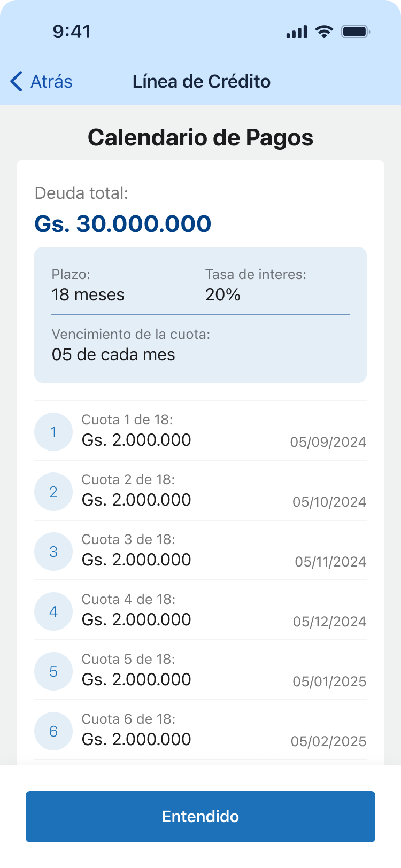This screenshot has height=868, width=401.
Task: Tap the number 6 installment circle
Action: tap(53, 731)
